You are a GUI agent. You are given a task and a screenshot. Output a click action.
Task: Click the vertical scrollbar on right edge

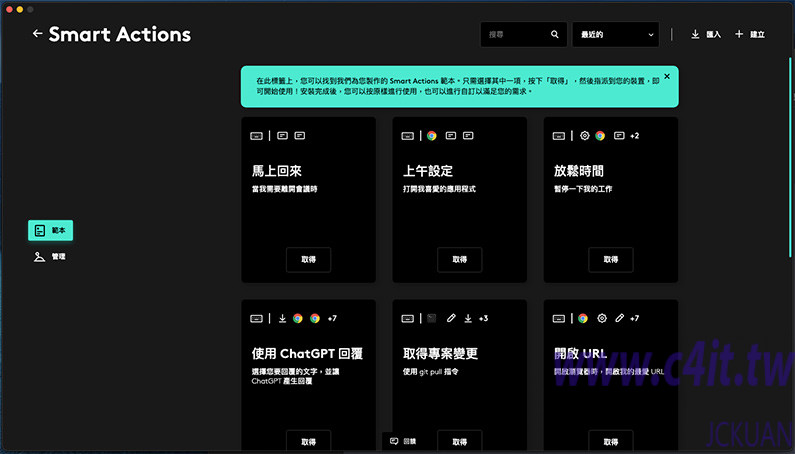(x=790, y=157)
